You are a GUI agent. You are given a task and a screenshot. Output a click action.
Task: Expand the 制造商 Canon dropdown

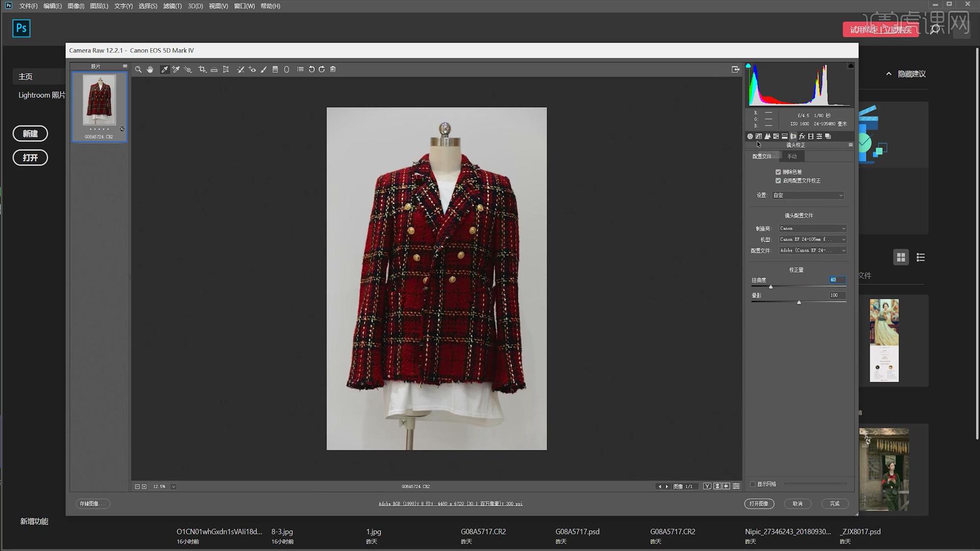pyautogui.click(x=812, y=229)
